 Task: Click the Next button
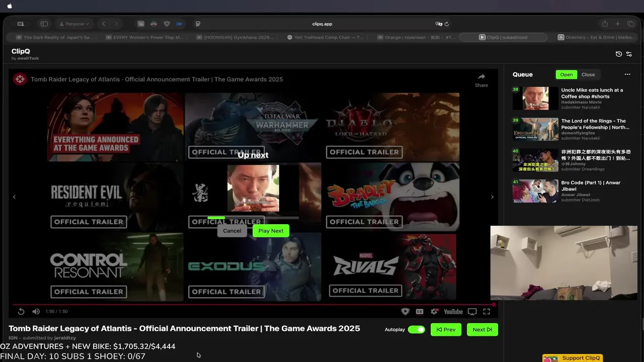pos(482,330)
